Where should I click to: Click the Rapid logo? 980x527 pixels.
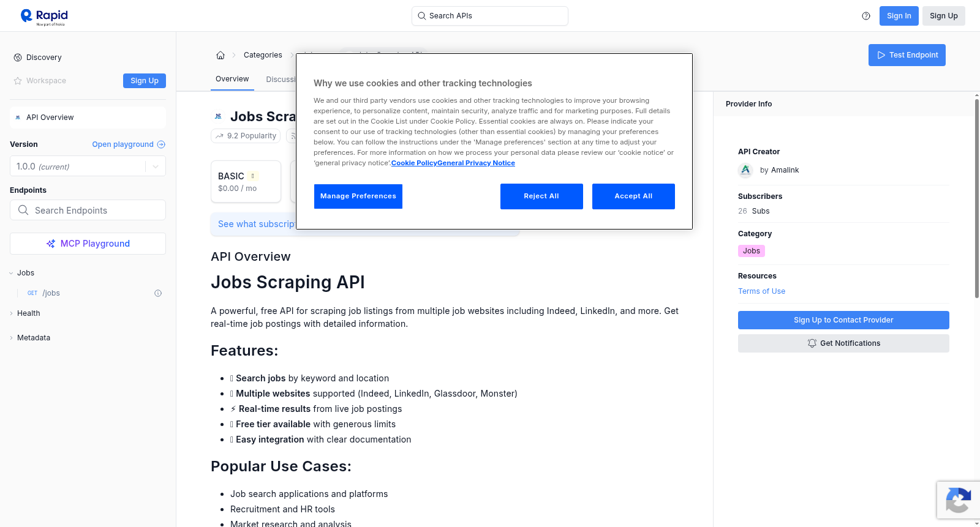[x=44, y=17]
